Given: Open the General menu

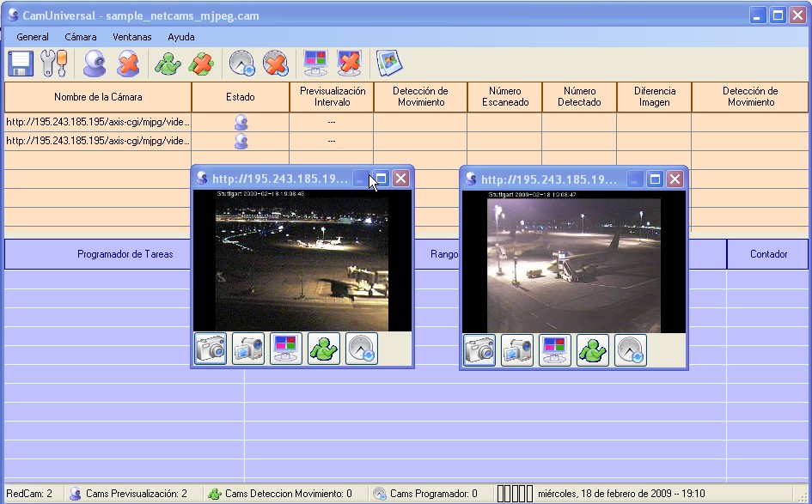Looking at the screenshot, I should 33,37.
